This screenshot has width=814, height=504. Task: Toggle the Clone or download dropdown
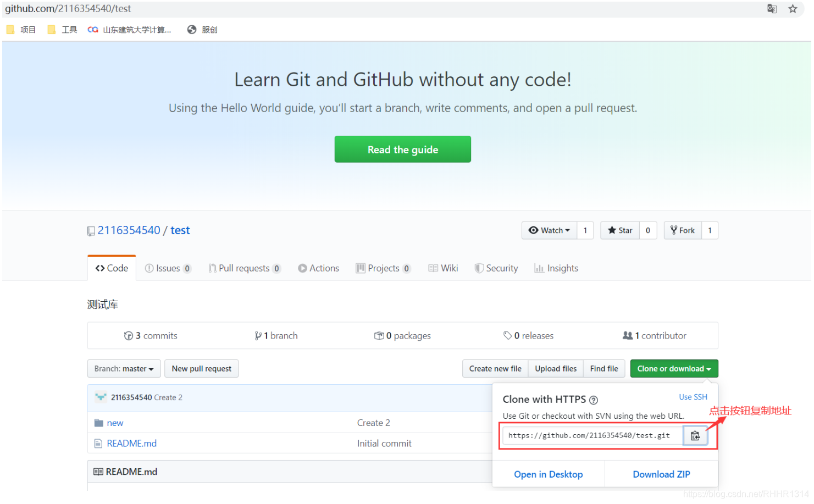click(674, 369)
